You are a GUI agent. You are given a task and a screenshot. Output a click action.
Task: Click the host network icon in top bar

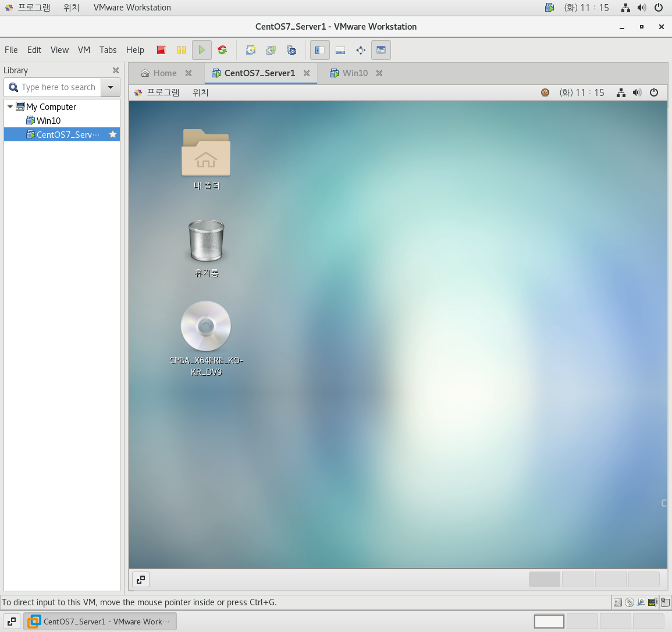[x=625, y=8]
